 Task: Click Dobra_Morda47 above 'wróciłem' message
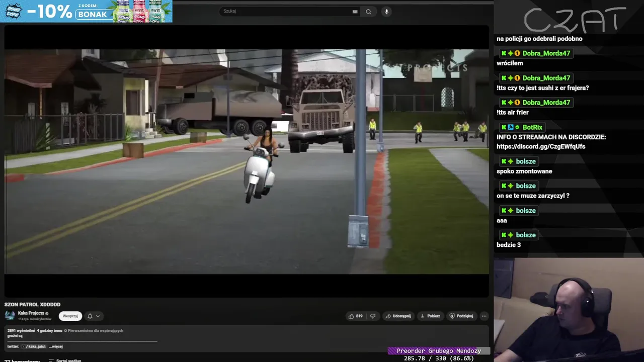(x=546, y=53)
